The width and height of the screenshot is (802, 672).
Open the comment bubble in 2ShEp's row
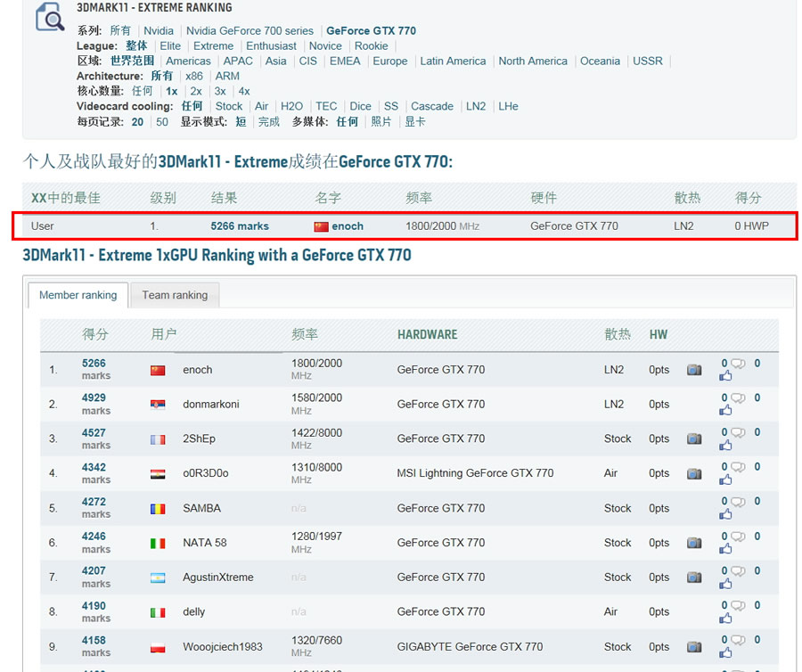tap(738, 433)
